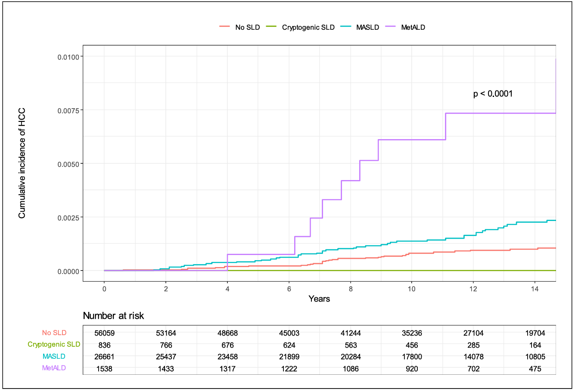The height and width of the screenshot is (392, 575).
Task: Select the Cryptogenic SLD row label in risk table
Action: (54, 345)
